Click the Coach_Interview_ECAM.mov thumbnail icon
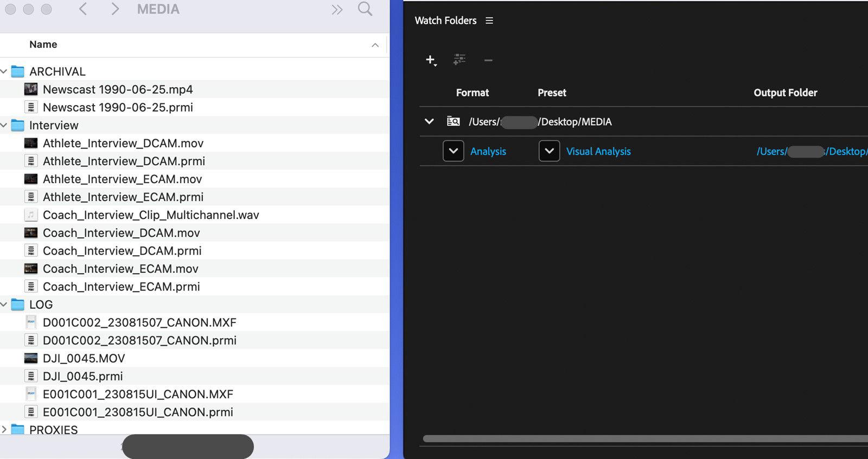Viewport: 868px width, 459px height. tap(31, 268)
